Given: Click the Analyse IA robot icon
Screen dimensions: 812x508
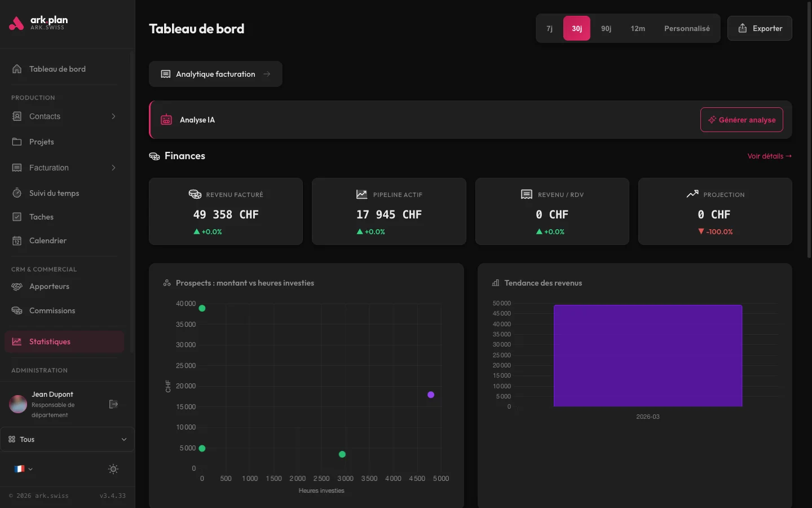Looking at the screenshot, I should (166, 120).
